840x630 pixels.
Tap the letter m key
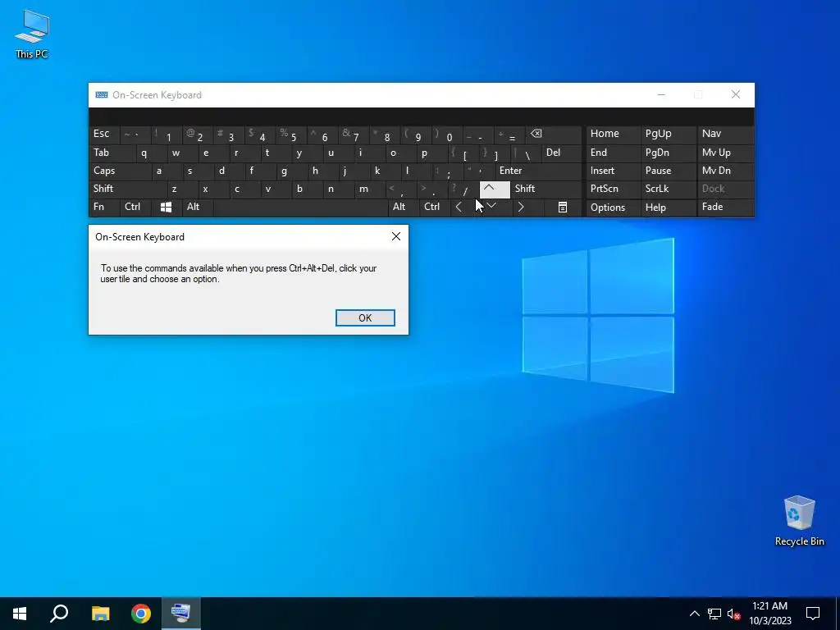point(369,189)
